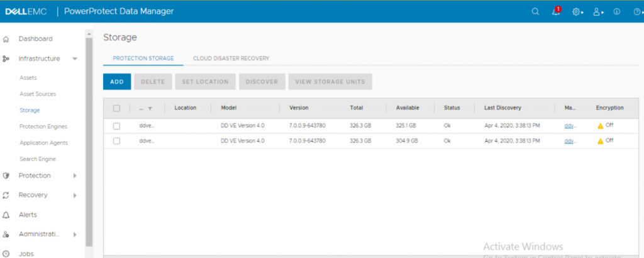644x258 pixels.
Task: Click the Version column header
Action: [x=299, y=108]
